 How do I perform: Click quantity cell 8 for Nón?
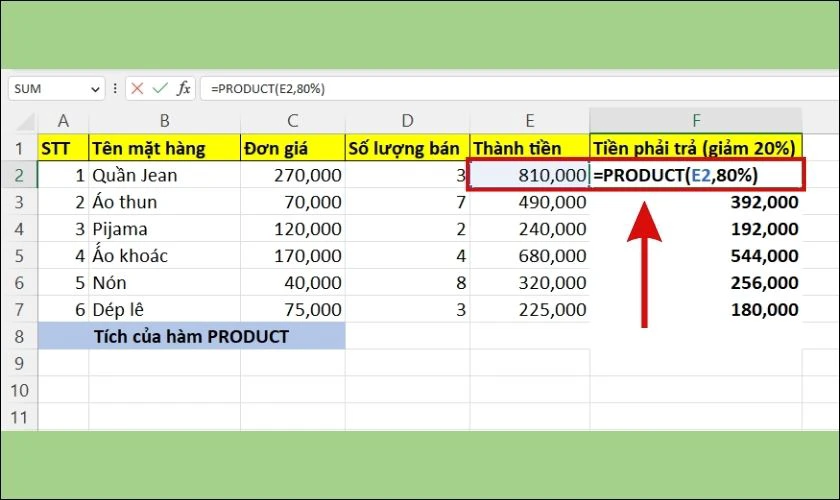tap(407, 282)
